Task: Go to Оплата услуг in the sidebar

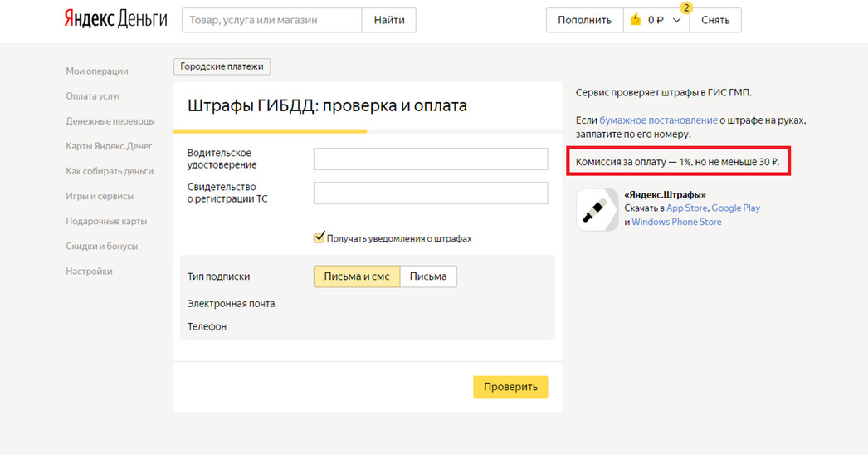Action: point(94,96)
